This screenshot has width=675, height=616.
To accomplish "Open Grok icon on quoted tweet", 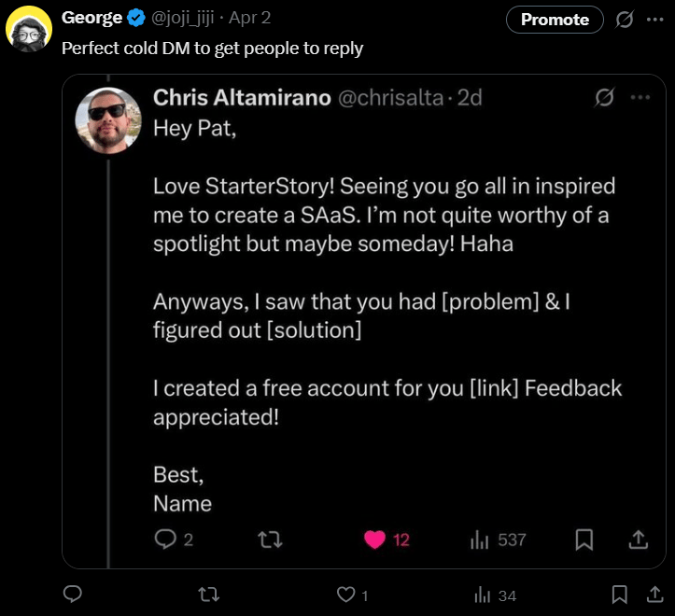I will pyautogui.click(x=604, y=98).
